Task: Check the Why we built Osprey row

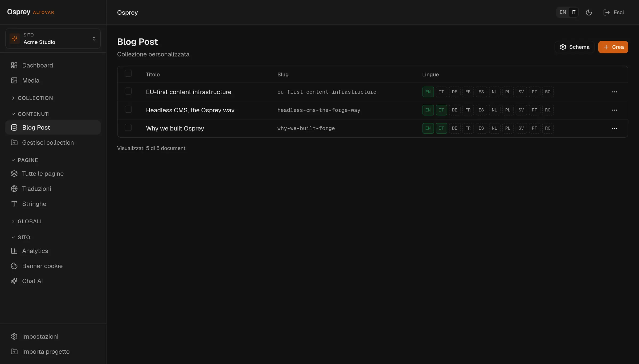Action: click(128, 127)
